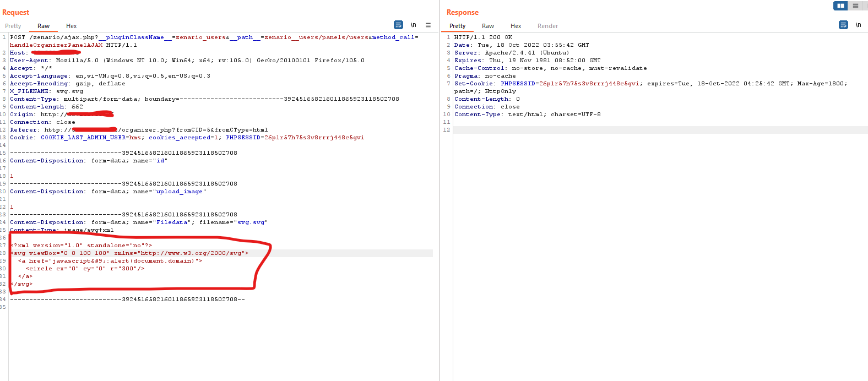
Task: Click the empty line 12 in Response editor
Action: coord(660,130)
